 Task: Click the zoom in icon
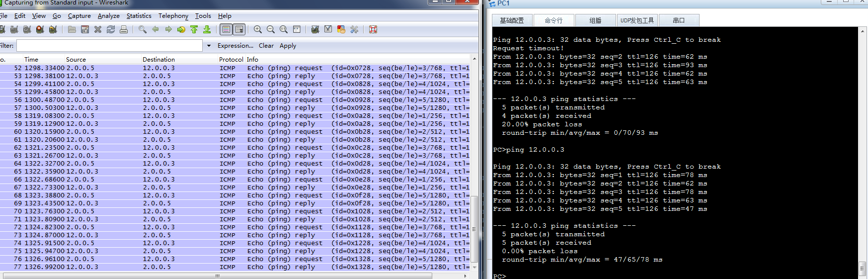pyautogui.click(x=258, y=30)
